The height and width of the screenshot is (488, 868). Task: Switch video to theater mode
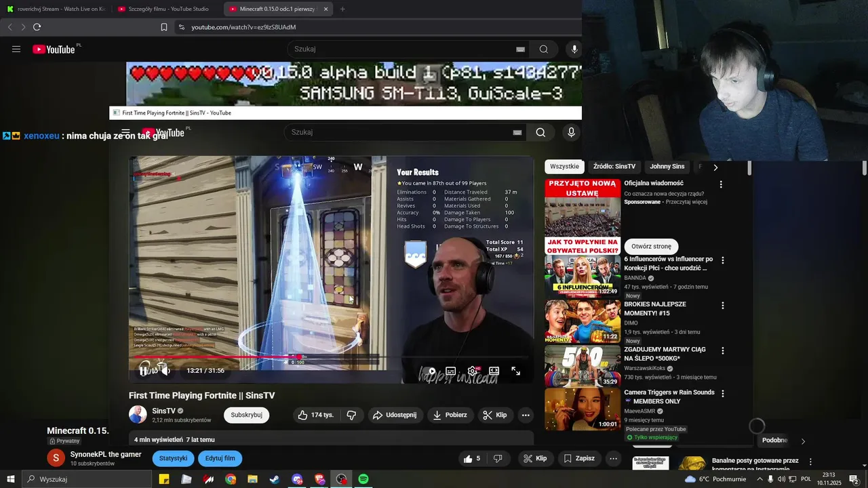tap(494, 371)
